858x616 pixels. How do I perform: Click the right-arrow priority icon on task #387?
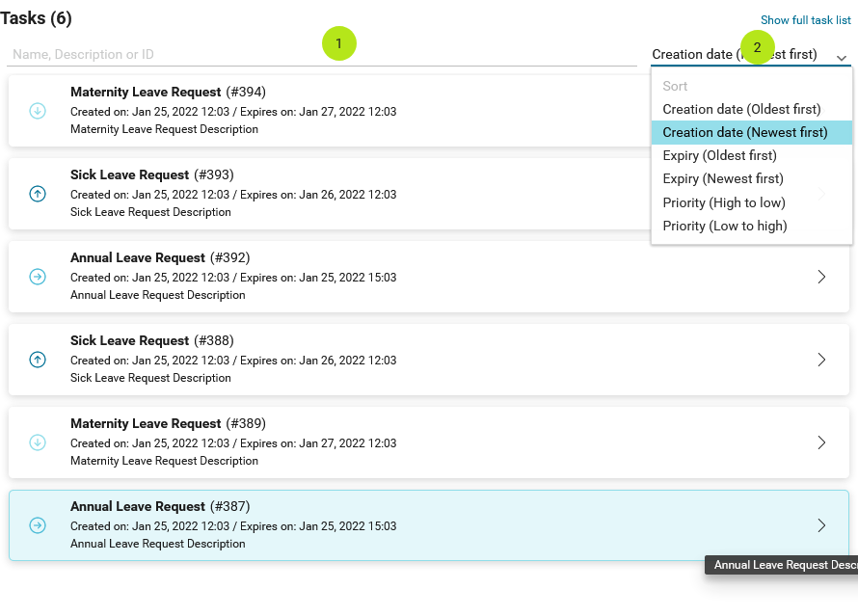[x=38, y=525]
